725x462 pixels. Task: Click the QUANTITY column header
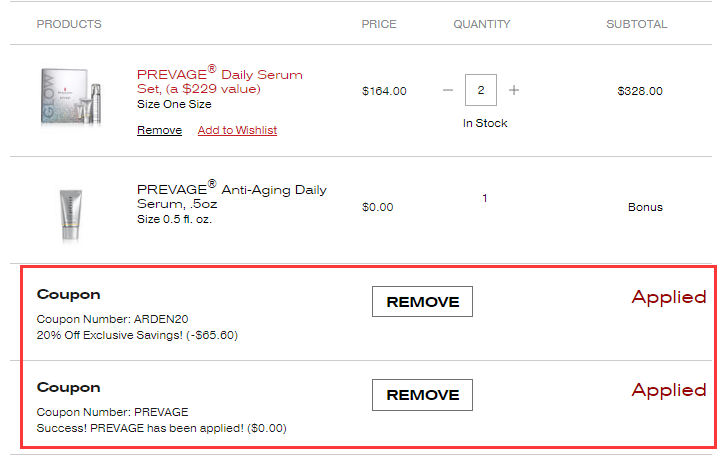pos(481,24)
